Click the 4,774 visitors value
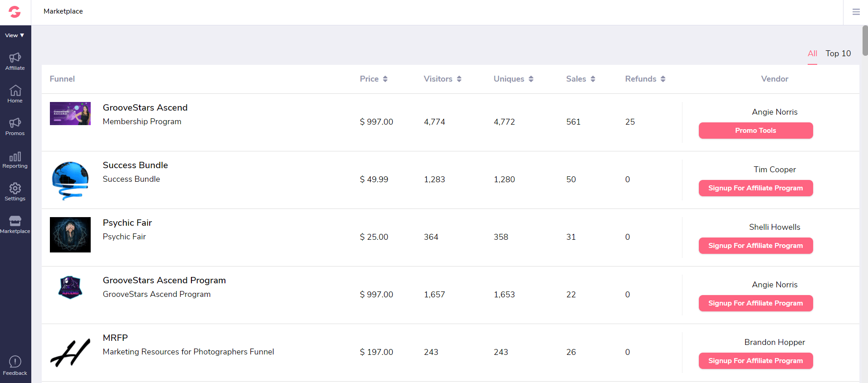868x383 pixels. point(434,122)
